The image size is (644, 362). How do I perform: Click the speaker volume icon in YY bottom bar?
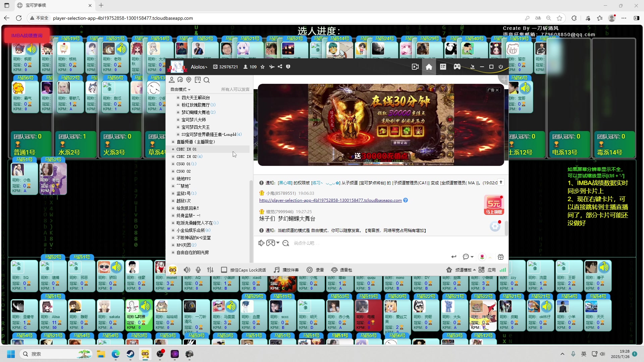pyautogui.click(x=187, y=270)
